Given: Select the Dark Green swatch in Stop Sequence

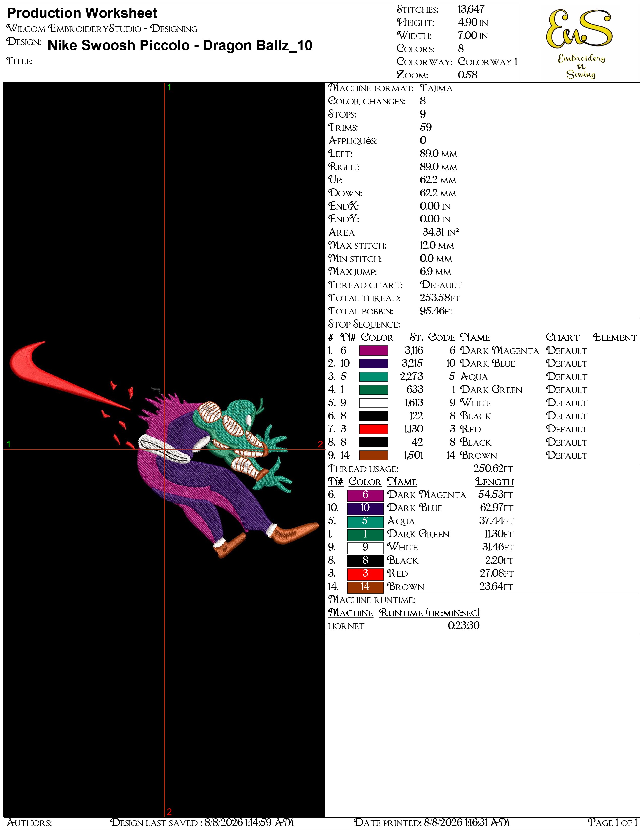Looking at the screenshot, I should (373, 390).
